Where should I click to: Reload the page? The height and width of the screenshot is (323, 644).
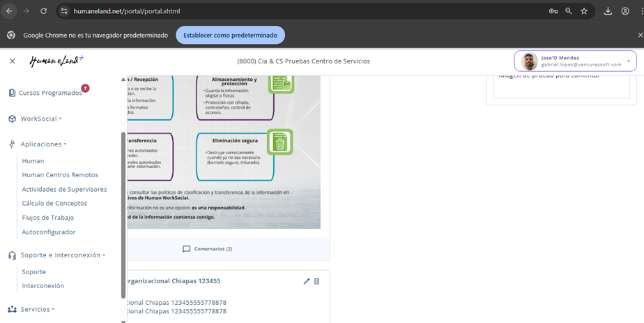[x=43, y=11]
